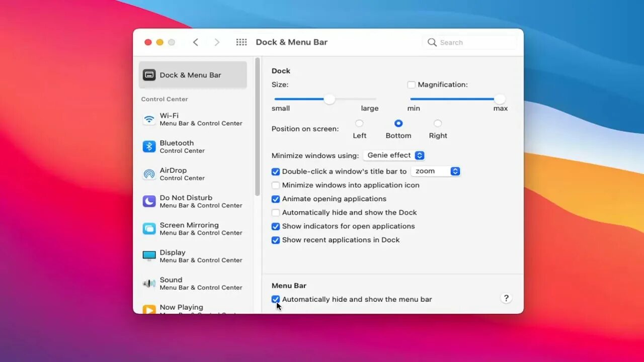Click the sidebar scrollbar
This screenshot has height=362, width=644.
coord(258,127)
